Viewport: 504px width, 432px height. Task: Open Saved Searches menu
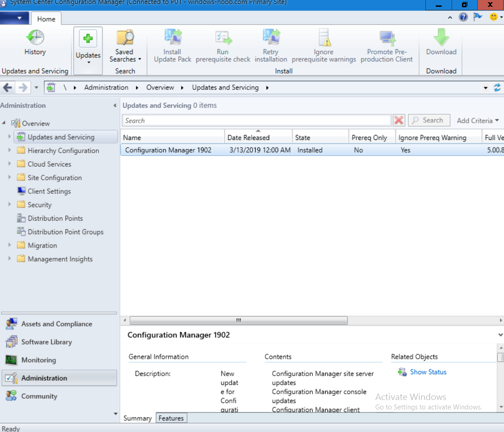click(125, 46)
